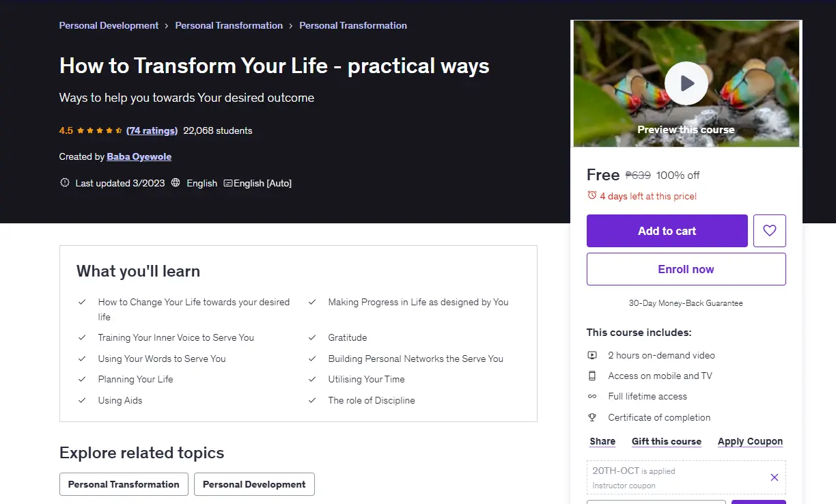836x504 pixels.
Task: Share this course
Action: click(602, 441)
